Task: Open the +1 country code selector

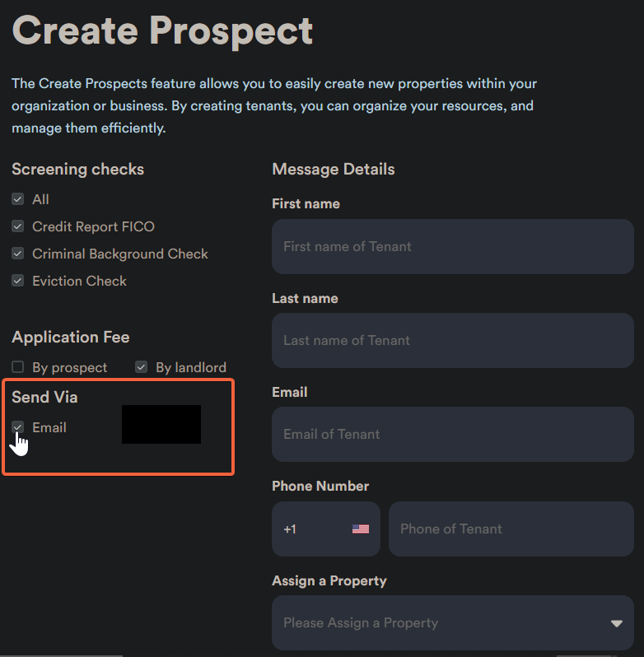Action: pyautogui.click(x=326, y=529)
